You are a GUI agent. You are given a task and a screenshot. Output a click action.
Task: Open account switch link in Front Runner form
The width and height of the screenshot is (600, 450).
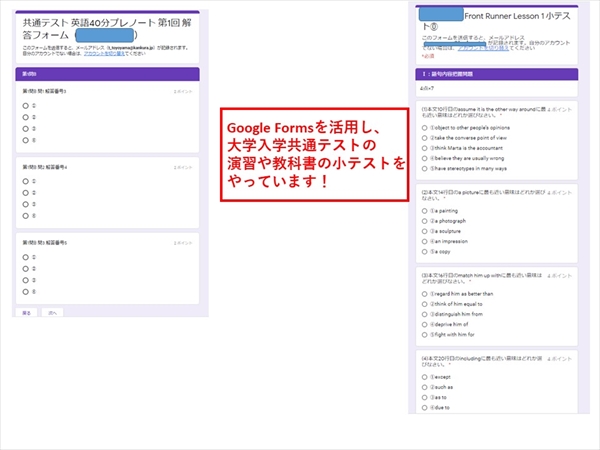(x=483, y=48)
